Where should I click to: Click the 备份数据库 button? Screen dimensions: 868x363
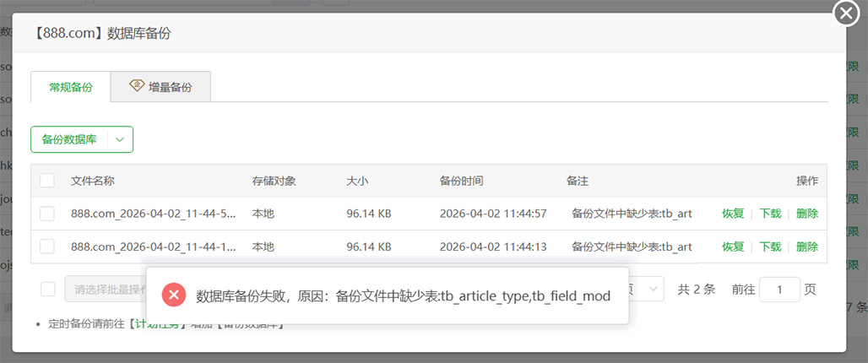tap(69, 139)
